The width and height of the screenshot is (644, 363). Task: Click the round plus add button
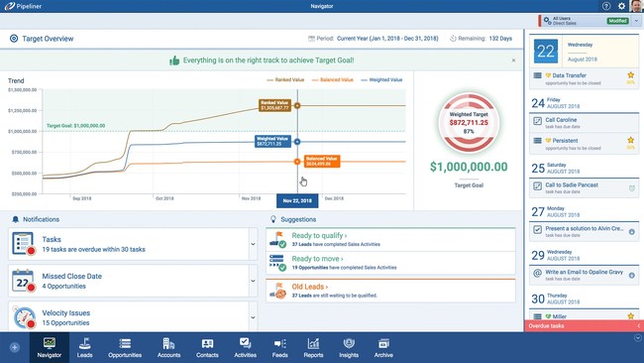pos(15,348)
